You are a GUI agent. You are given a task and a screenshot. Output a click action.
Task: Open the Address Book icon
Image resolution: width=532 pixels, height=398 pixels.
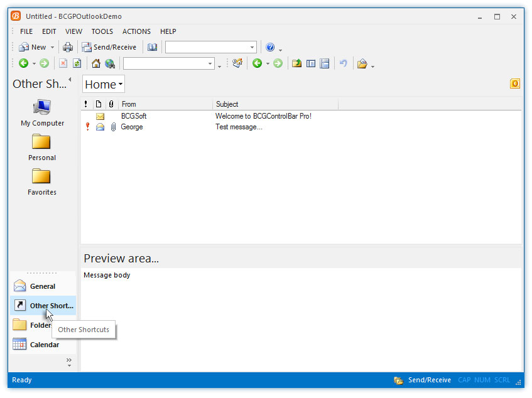(x=153, y=47)
